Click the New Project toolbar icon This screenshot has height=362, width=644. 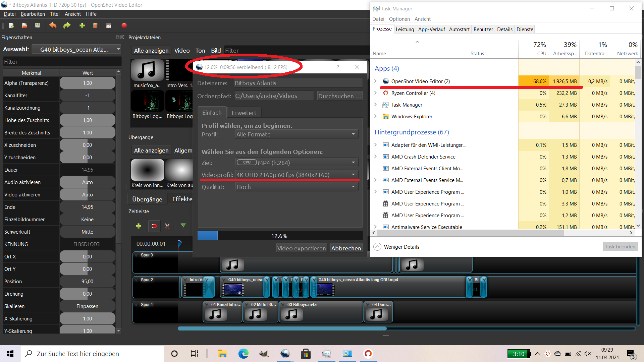(x=11, y=25)
